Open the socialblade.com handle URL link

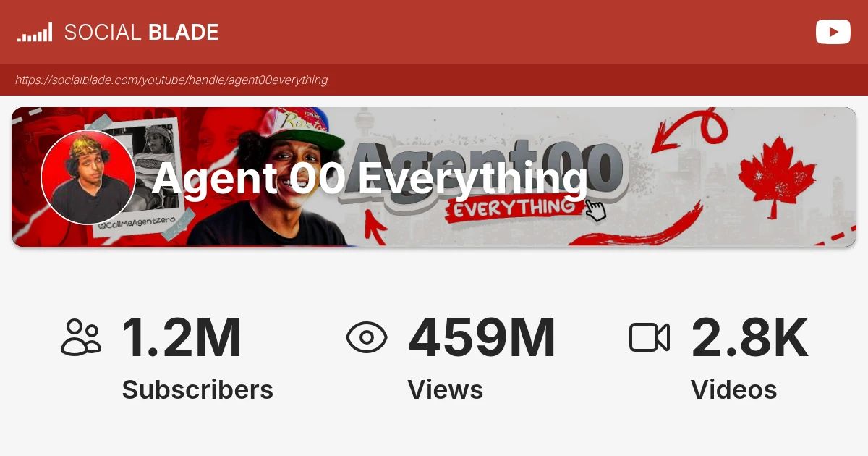[171, 80]
